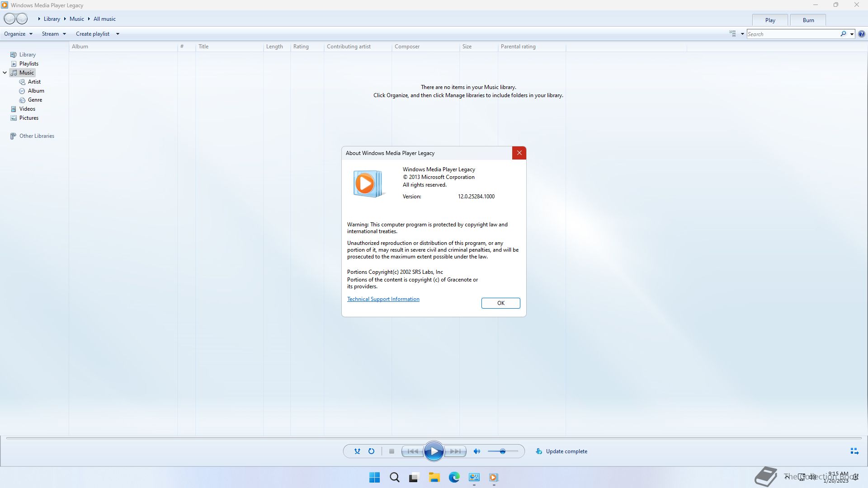This screenshot has width=868, height=488.
Task: Click the Next track button
Action: [x=456, y=451]
